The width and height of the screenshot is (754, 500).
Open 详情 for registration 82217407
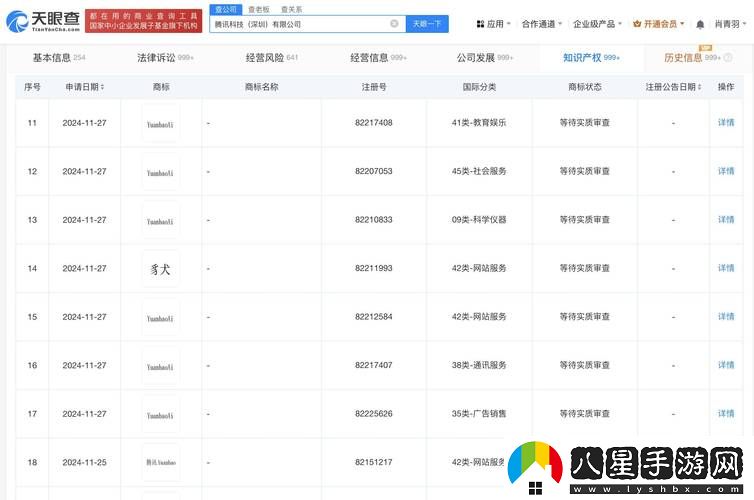[726, 365]
